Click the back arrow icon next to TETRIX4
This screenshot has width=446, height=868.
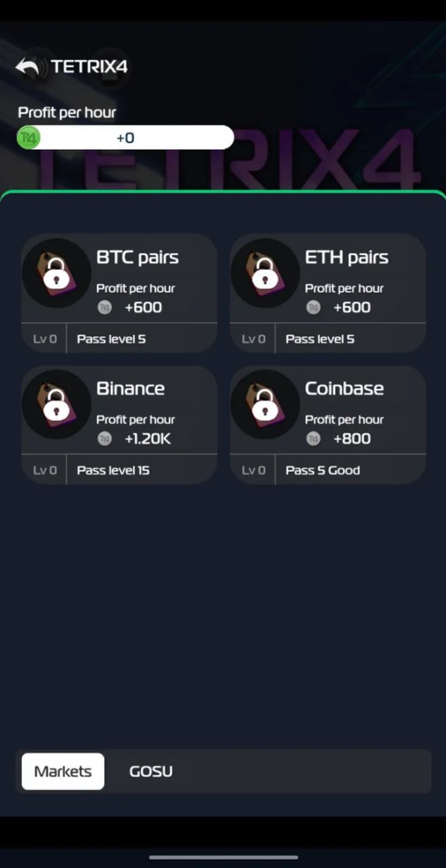click(x=26, y=66)
